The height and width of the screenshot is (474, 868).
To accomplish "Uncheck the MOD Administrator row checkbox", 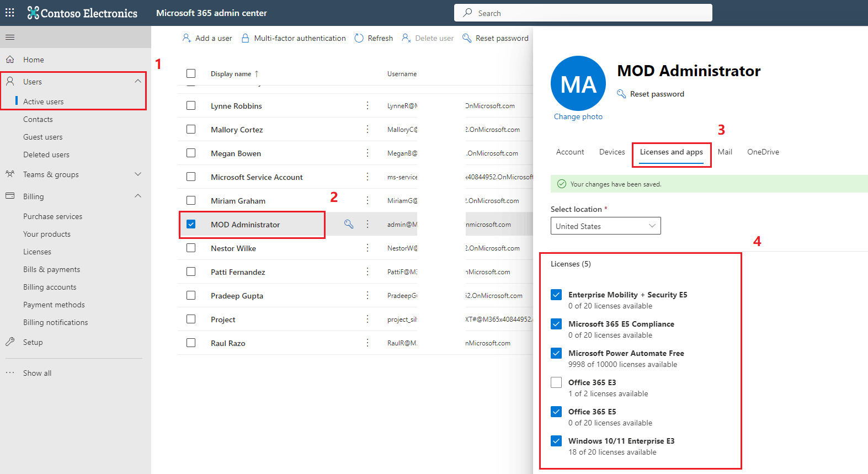I will pos(191,224).
